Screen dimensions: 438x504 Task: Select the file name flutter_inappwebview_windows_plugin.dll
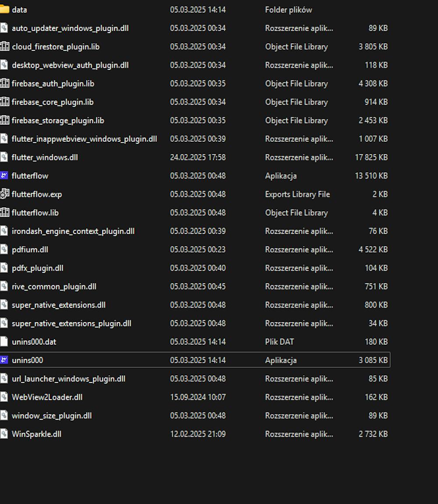pos(85,139)
